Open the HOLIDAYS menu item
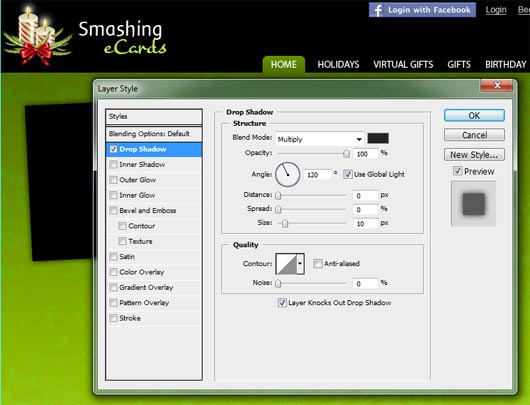Screen dimensions: 530x405 [x=338, y=64]
